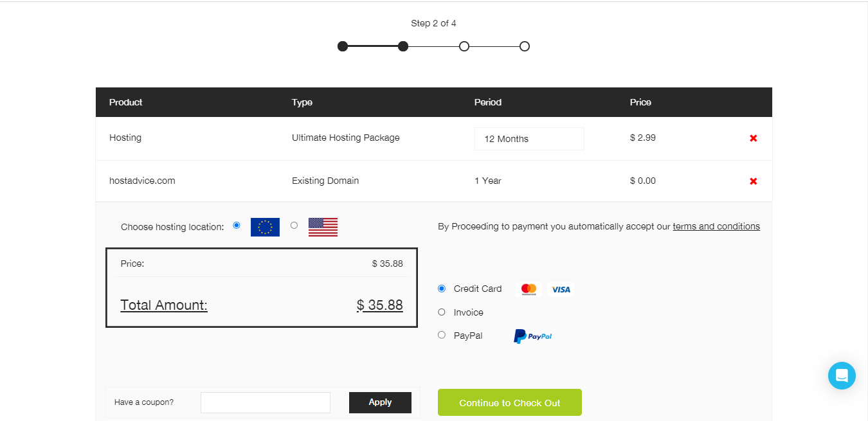Choose PayPal payment radio button
Screen dimensions: 868x421
point(442,335)
